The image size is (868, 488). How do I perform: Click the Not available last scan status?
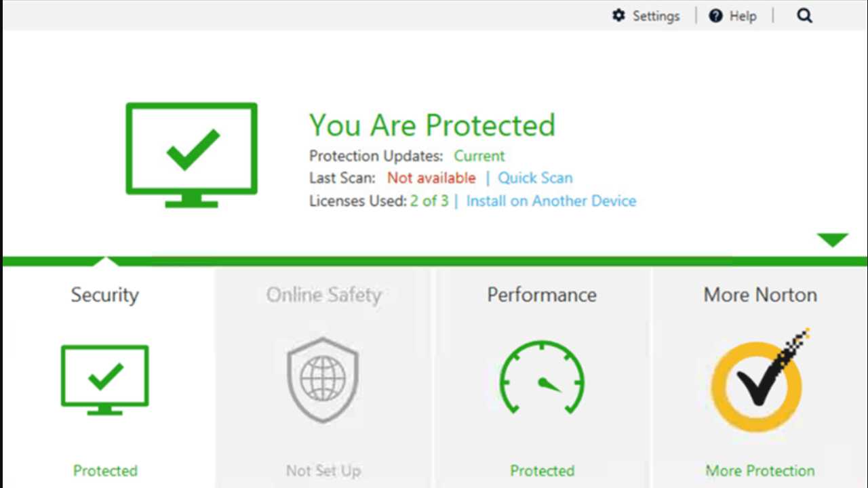(x=431, y=178)
